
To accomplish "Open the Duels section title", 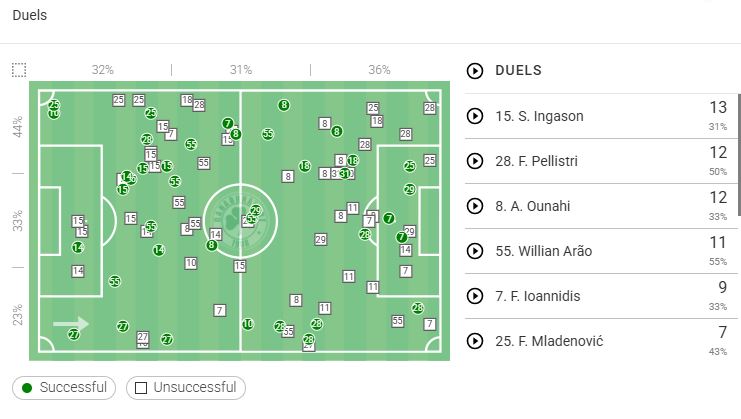I will click(28, 16).
